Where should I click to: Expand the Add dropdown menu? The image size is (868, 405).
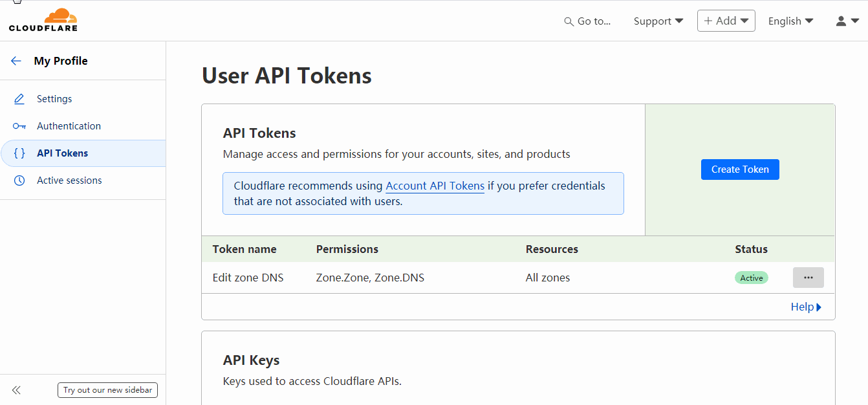click(x=726, y=21)
